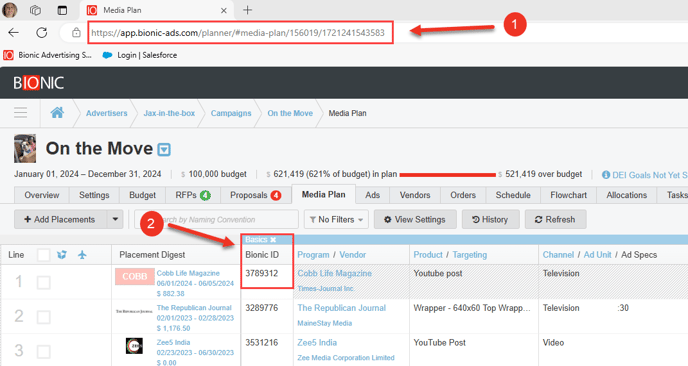Open the Advertisers breadcrumb
688x366 pixels.
tap(107, 113)
